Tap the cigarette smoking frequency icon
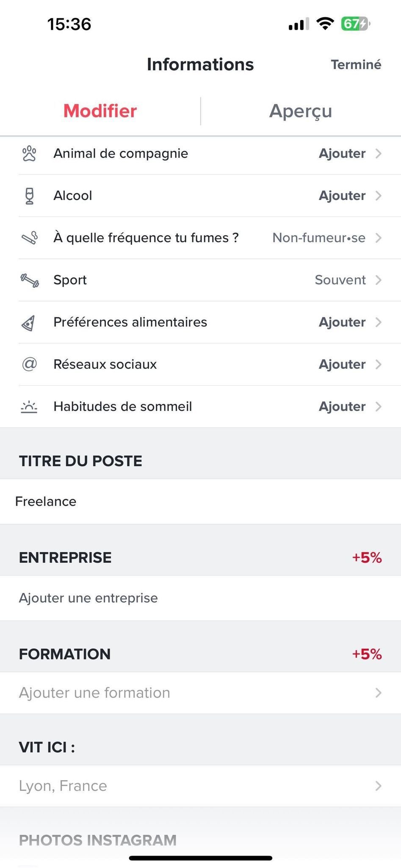 (29, 238)
